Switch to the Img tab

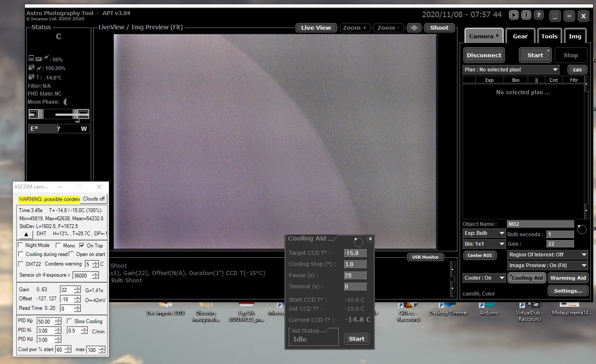[x=575, y=36]
